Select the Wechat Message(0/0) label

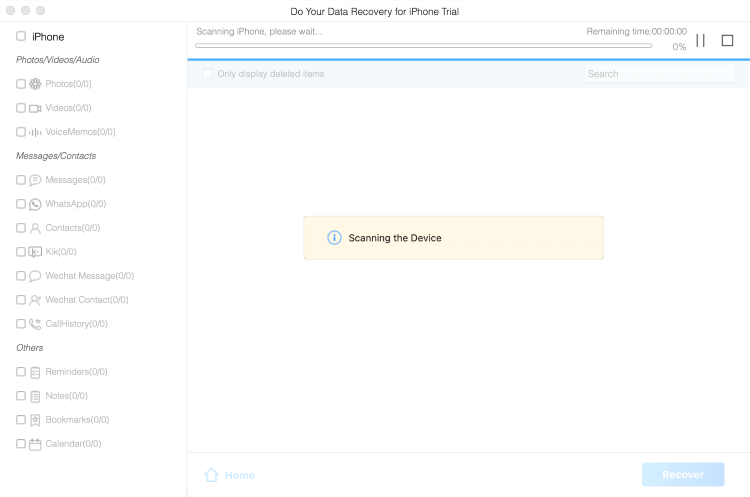[x=90, y=276]
